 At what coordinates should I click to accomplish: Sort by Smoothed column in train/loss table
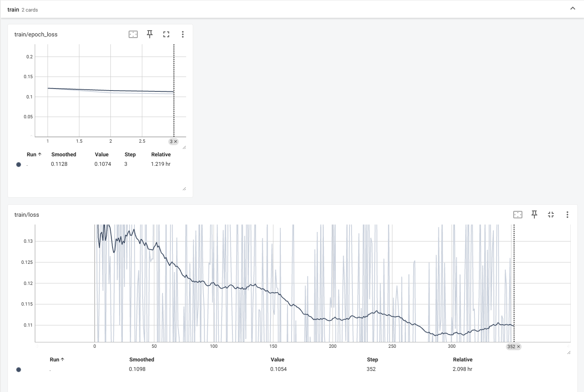coord(141,360)
